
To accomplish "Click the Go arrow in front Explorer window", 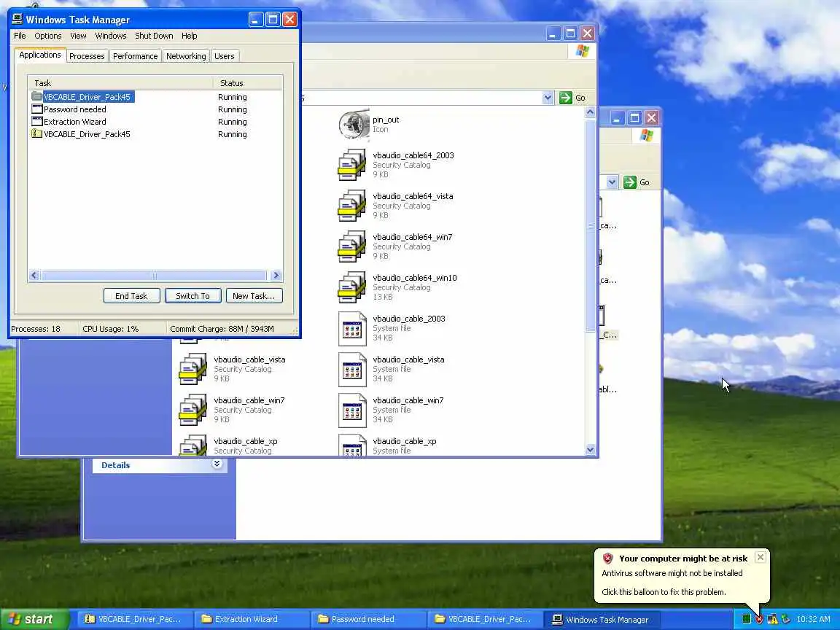I will click(x=566, y=98).
